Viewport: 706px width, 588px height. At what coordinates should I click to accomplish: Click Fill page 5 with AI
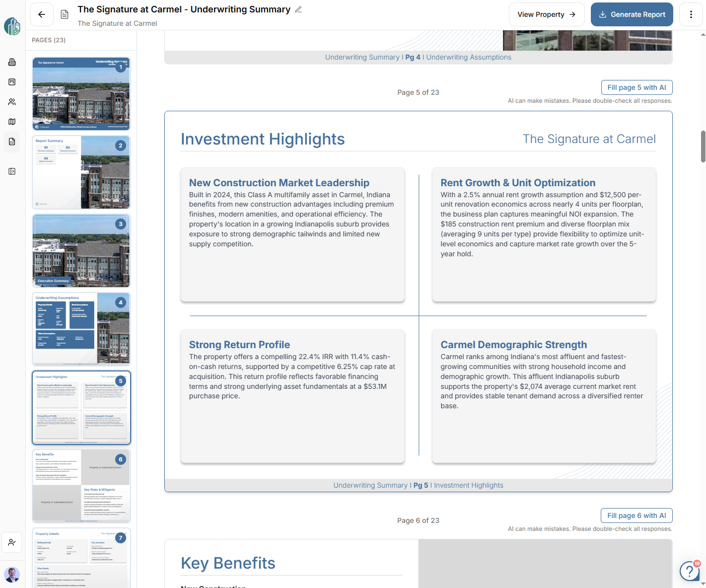point(637,87)
